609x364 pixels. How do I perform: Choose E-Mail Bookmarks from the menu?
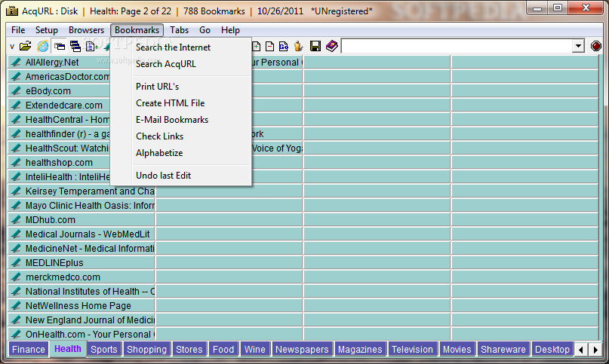180,120
